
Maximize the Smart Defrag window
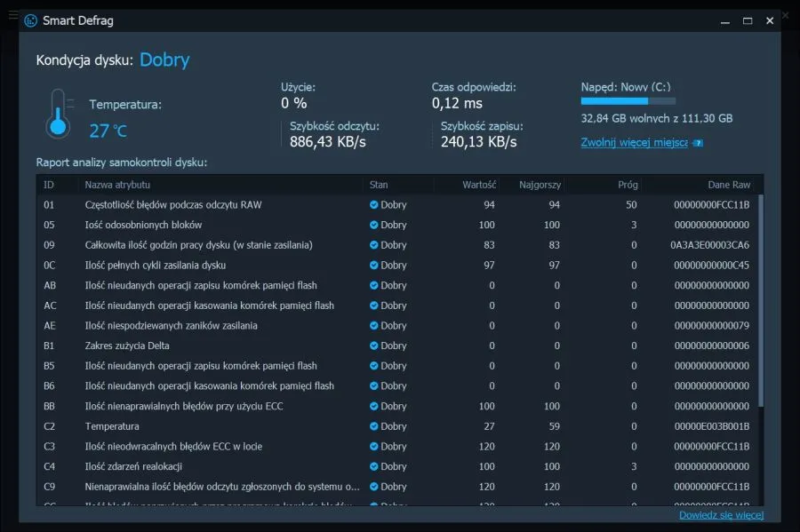point(748,20)
